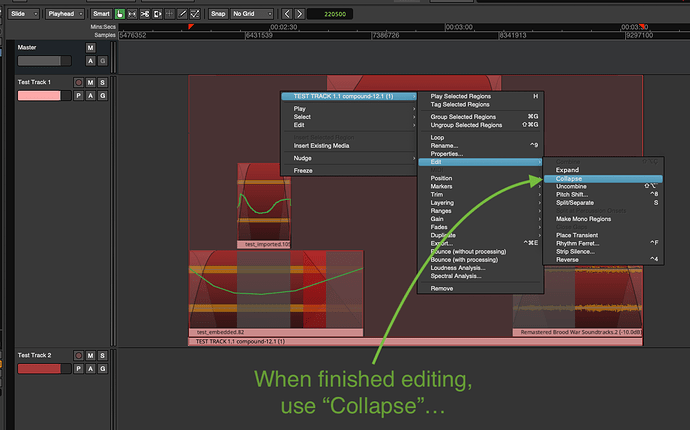Arm recording on Test Track 1
Screen dimensions: 690x430
point(78,82)
